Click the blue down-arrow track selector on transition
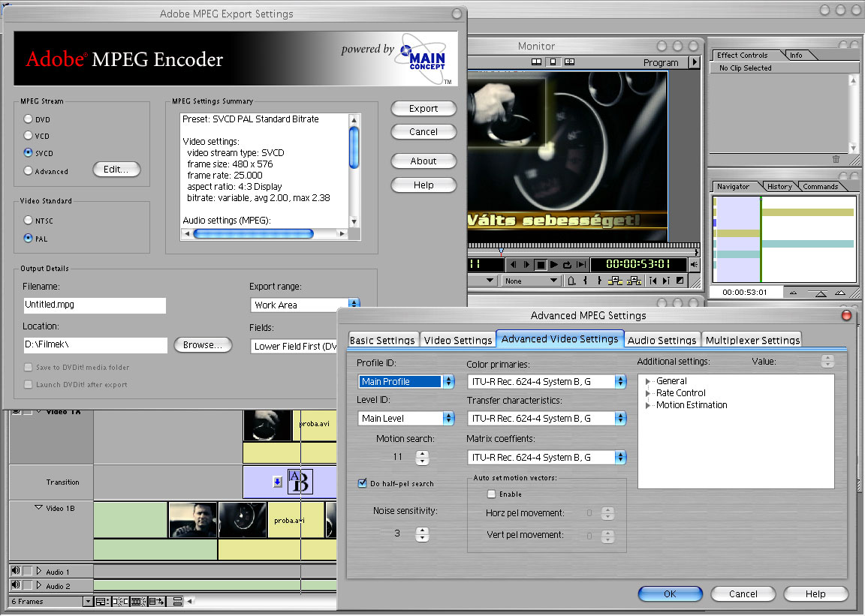The width and height of the screenshot is (865, 616). 278,482
